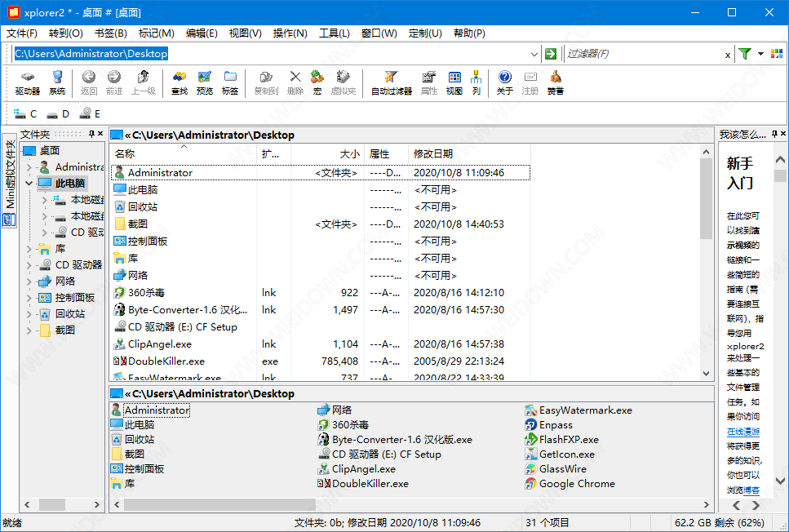
Task: Open the Mini虚拟文件夹 side tab
Action: tap(10, 180)
